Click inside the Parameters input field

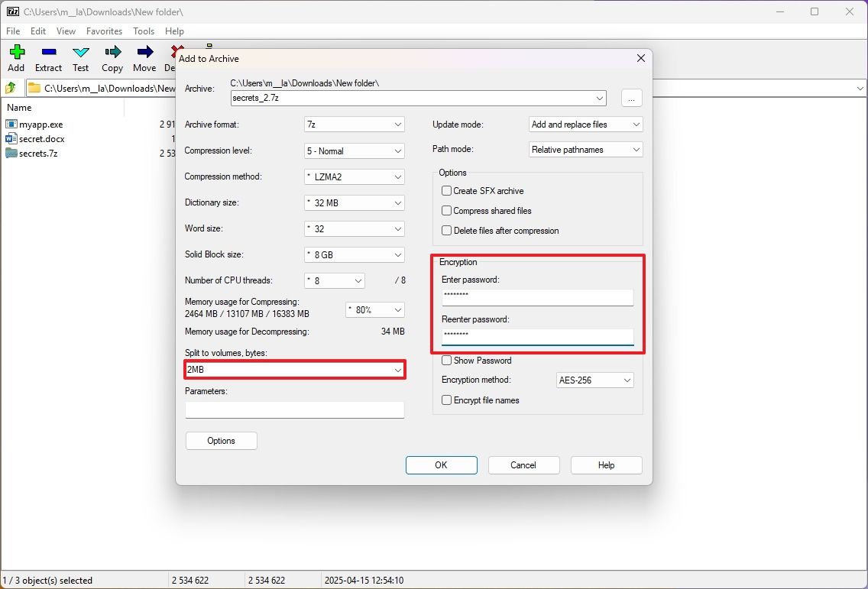pyautogui.click(x=294, y=409)
